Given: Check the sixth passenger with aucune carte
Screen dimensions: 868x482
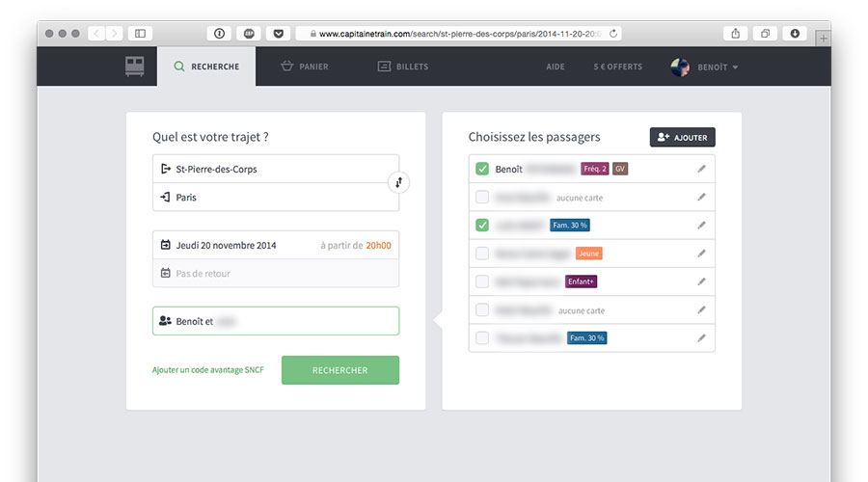Looking at the screenshot, I should [482, 309].
